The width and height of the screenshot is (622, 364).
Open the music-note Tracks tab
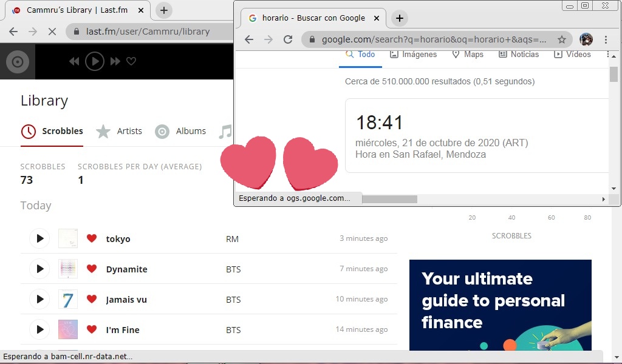[225, 132]
